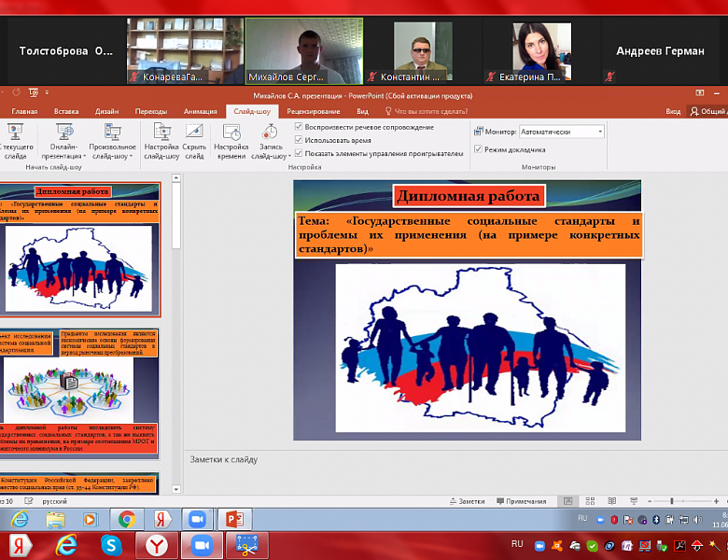Open the Онлайн-презентация option

[x=63, y=141]
